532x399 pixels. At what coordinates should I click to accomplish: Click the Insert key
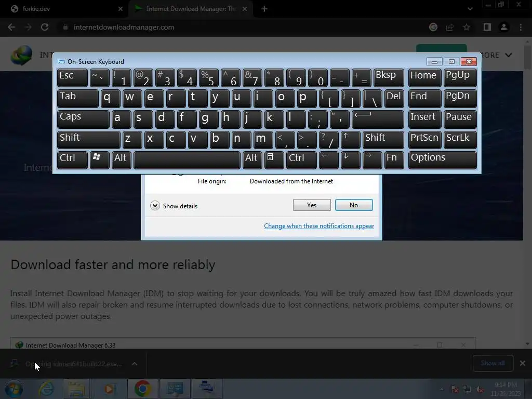pyautogui.click(x=424, y=119)
